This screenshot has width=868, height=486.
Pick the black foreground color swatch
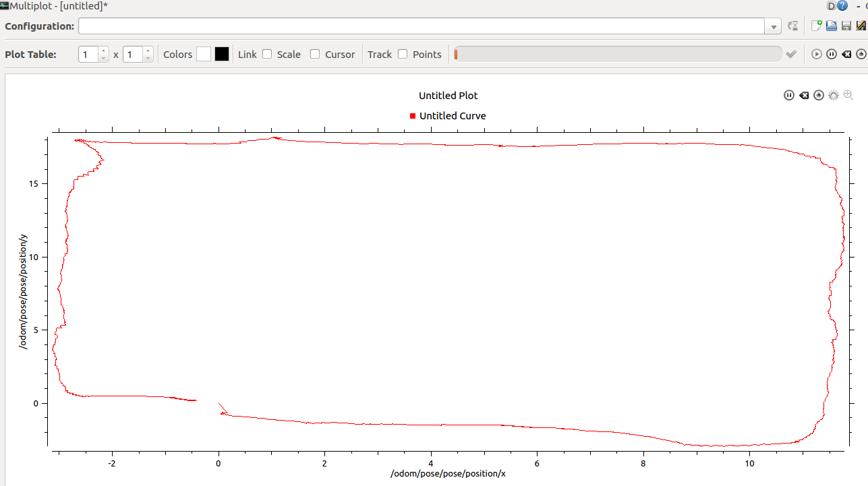point(222,55)
